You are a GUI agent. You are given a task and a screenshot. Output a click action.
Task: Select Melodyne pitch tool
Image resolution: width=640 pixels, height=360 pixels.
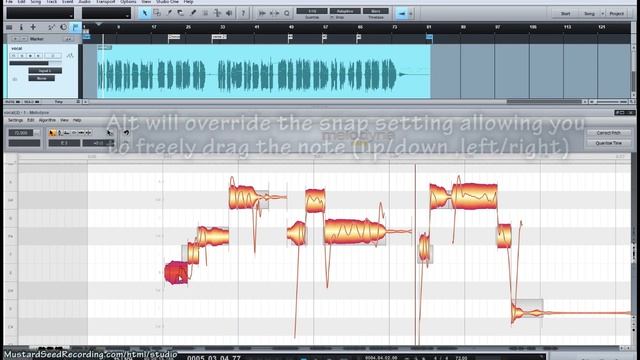coord(60,133)
